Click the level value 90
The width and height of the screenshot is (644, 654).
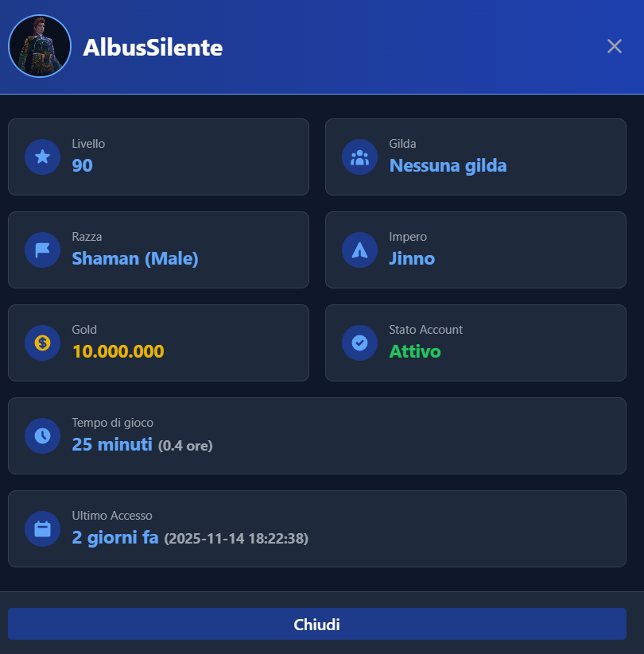click(82, 165)
